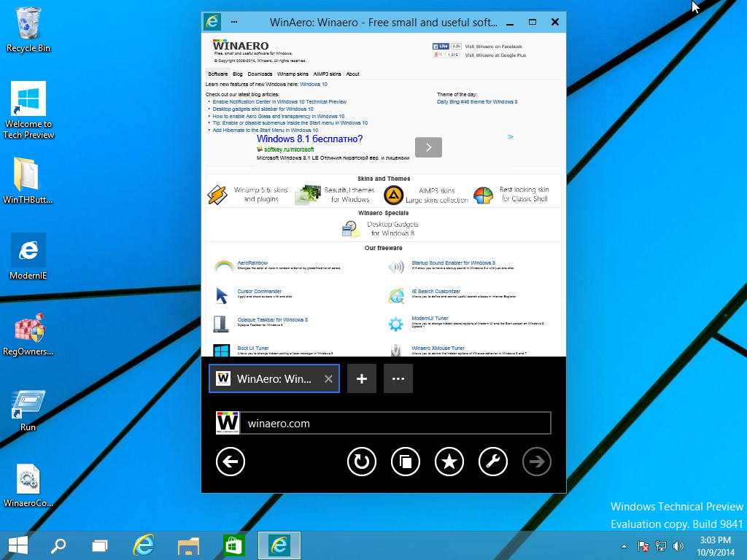This screenshot has width=747, height=560.
Task: Open the network tray icon
Action: [x=661, y=546]
